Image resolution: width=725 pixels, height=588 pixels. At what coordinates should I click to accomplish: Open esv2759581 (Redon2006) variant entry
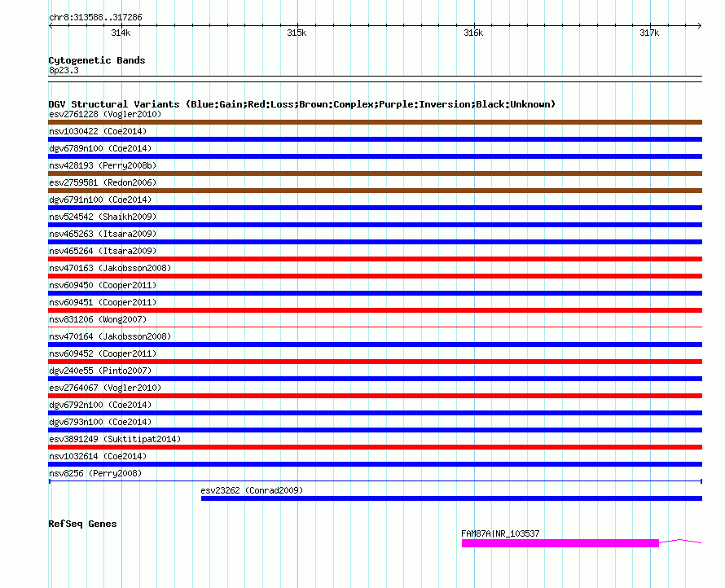click(103, 182)
